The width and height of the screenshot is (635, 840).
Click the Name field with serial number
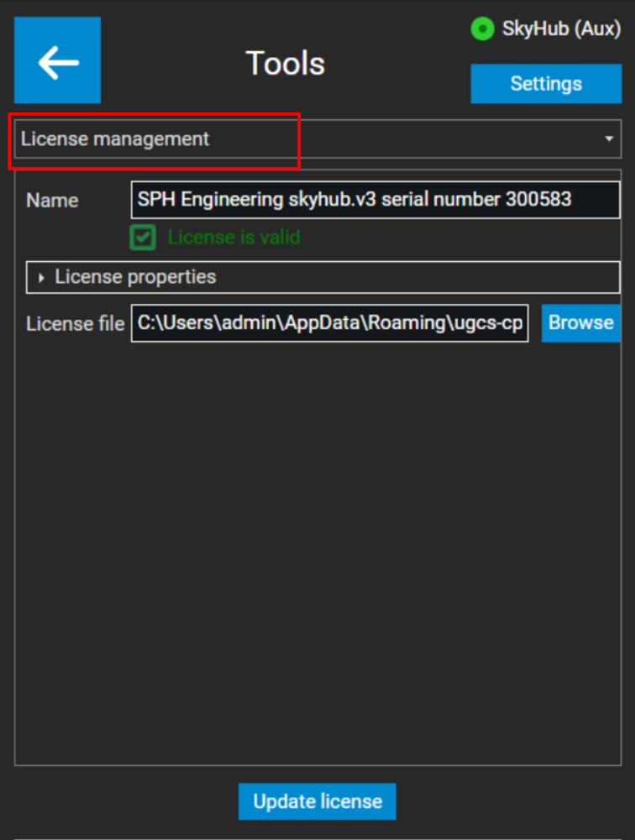point(375,200)
